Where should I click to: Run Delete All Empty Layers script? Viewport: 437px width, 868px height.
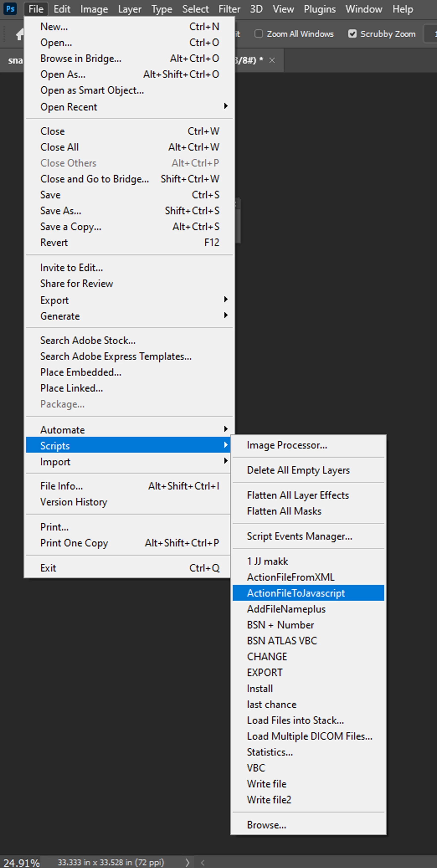point(308,470)
